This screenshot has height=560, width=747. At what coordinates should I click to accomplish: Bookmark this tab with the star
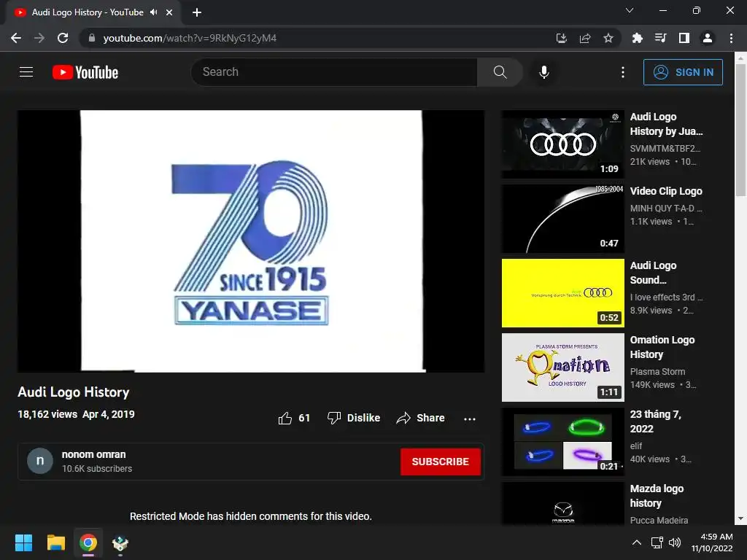tap(608, 38)
